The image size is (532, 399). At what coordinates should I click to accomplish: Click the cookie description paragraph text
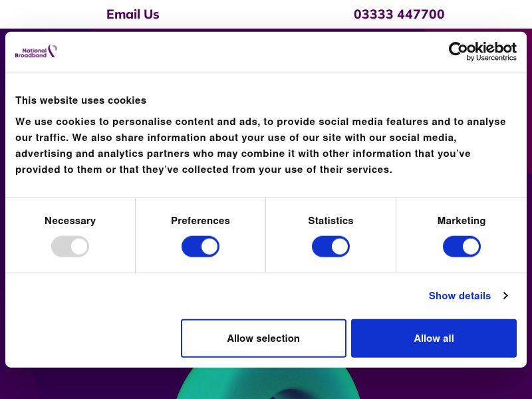click(x=261, y=146)
